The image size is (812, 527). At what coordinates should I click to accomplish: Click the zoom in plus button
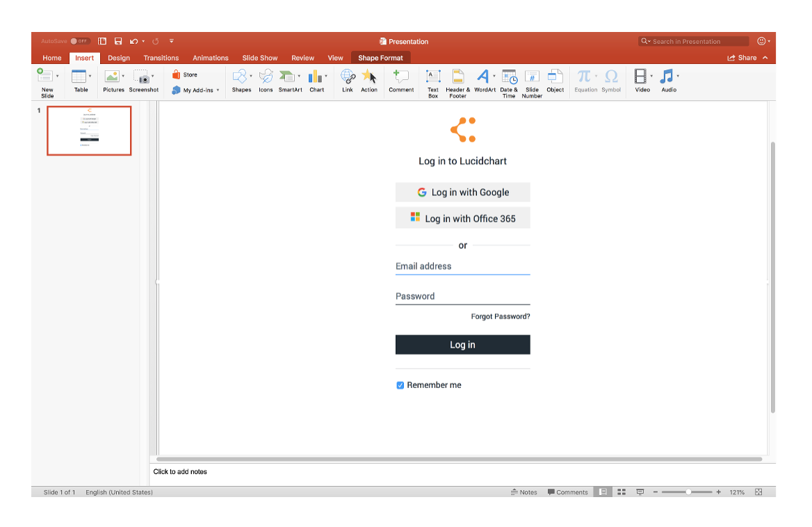[x=718, y=492]
